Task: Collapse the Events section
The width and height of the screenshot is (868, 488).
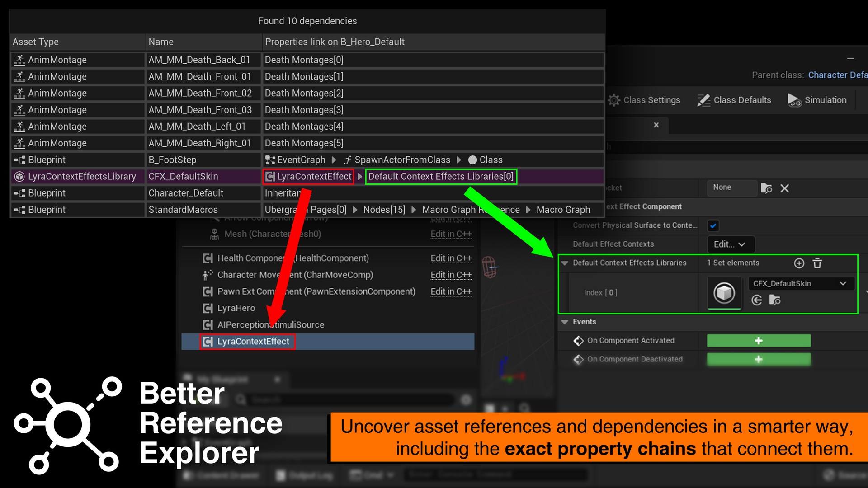Action: [x=565, y=322]
